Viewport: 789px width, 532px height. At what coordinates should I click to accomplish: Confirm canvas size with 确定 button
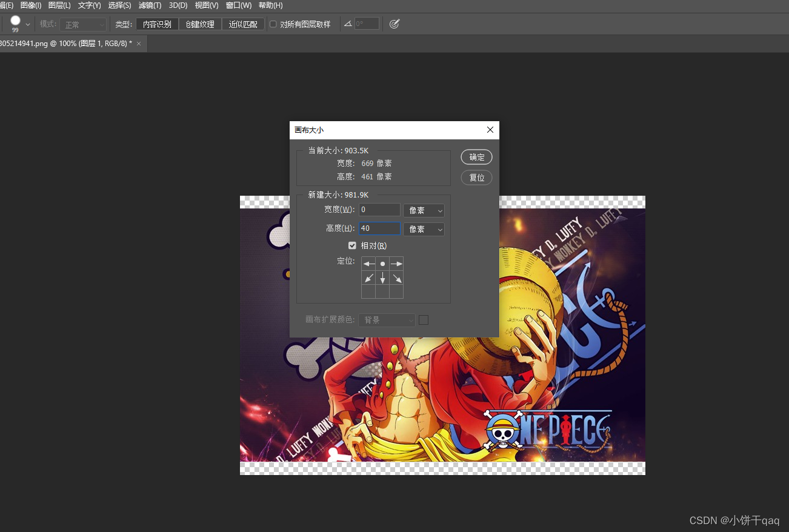point(476,157)
